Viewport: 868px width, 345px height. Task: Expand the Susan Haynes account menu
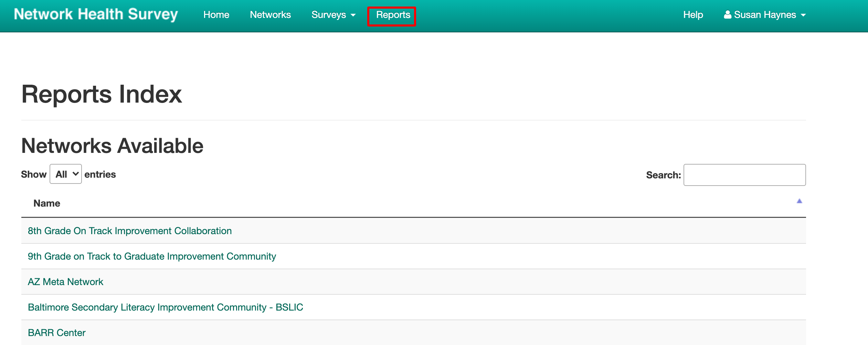tap(765, 15)
